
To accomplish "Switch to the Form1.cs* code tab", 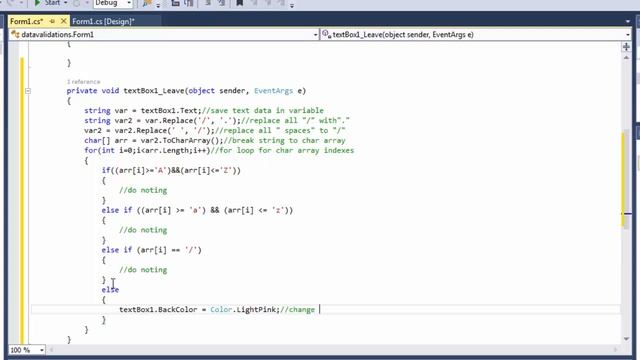I will [27, 21].
